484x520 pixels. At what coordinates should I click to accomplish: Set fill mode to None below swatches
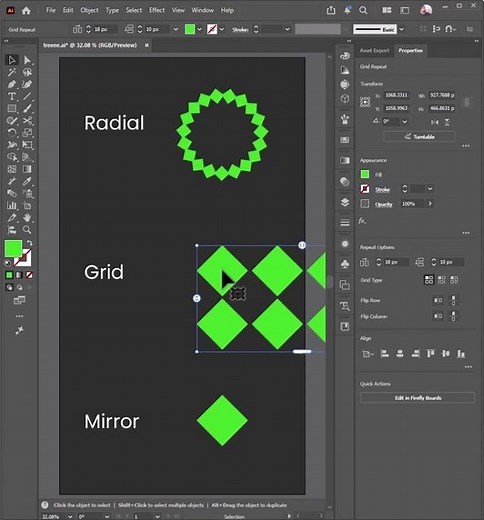click(29, 275)
